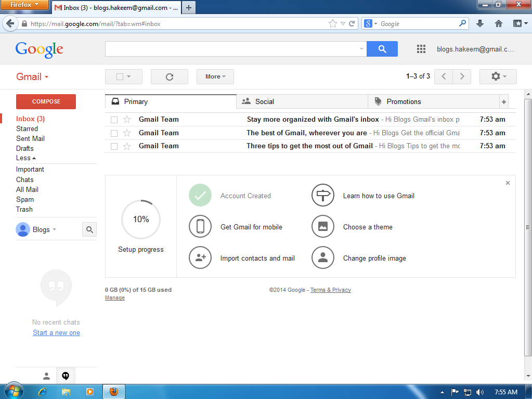The height and width of the screenshot is (399, 532).
Task: Click the Change profile image person icon
Action: point(323,258)
